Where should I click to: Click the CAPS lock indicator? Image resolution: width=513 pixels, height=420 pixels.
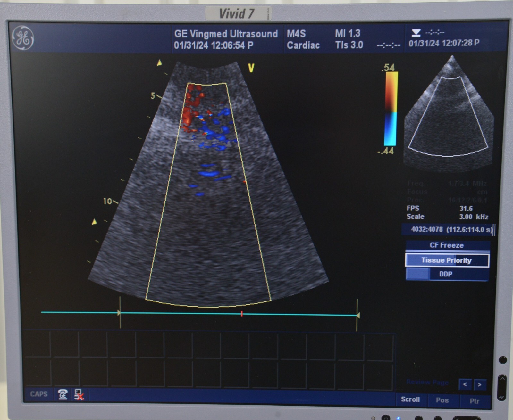(x=39, y=394)
